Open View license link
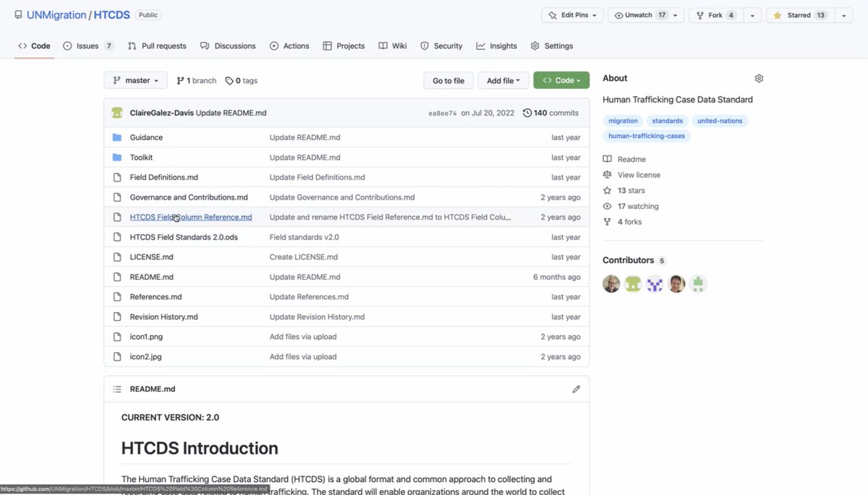This screenshot has width=868, height=495. 631,175
